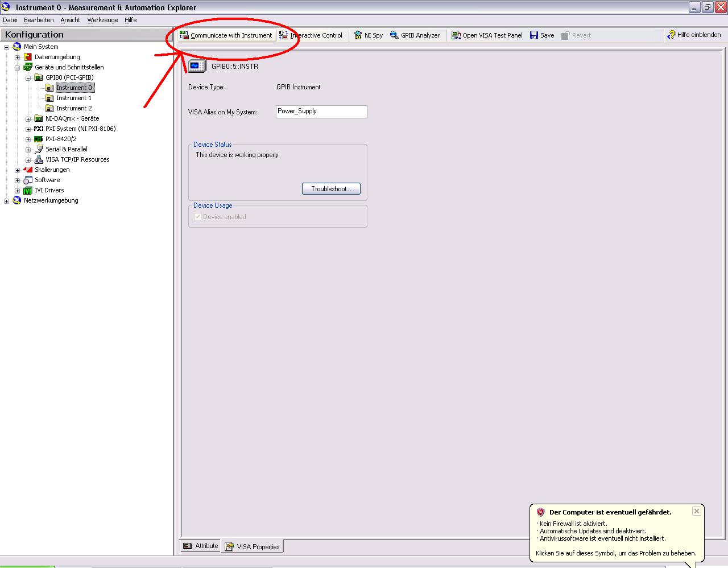728x568 pixels.
Task: Click the MAX title bar app icon
Action: [x=6, y=7]
